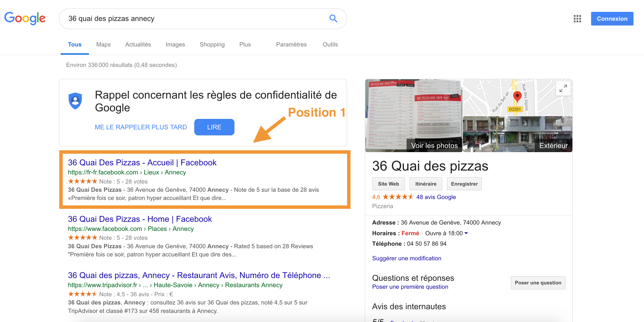
Task: Click Suggérer une modification link
Action: [407, 258]
